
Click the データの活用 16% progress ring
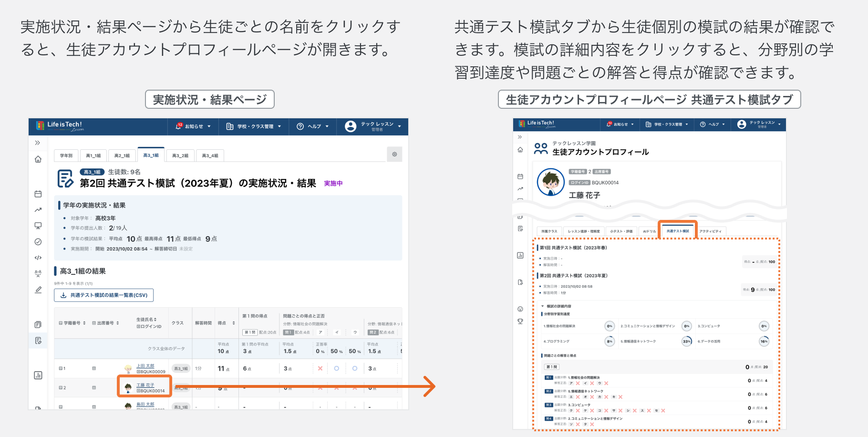click(764, 341)
